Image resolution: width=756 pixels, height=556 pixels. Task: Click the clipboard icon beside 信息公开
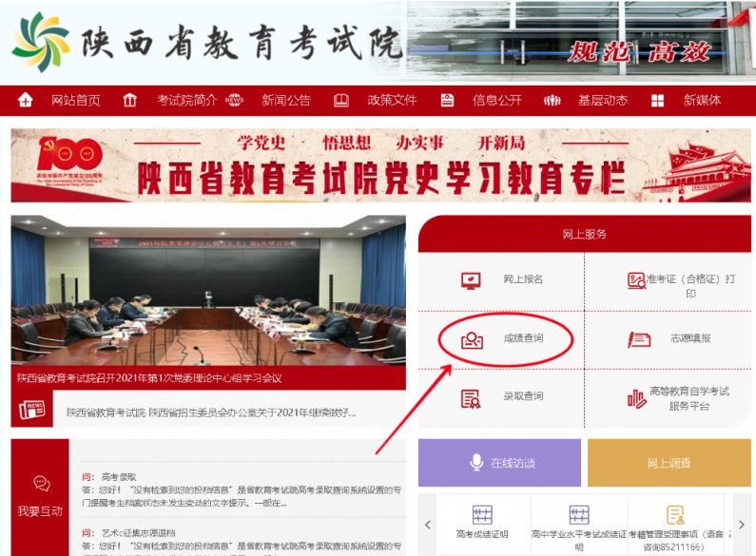click(x=447, y=101)
